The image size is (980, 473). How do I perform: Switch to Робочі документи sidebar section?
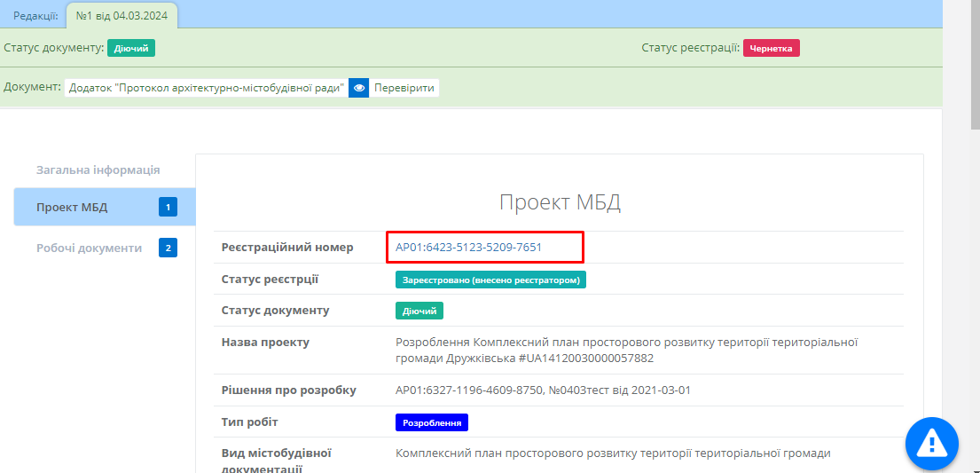point(89,248)
